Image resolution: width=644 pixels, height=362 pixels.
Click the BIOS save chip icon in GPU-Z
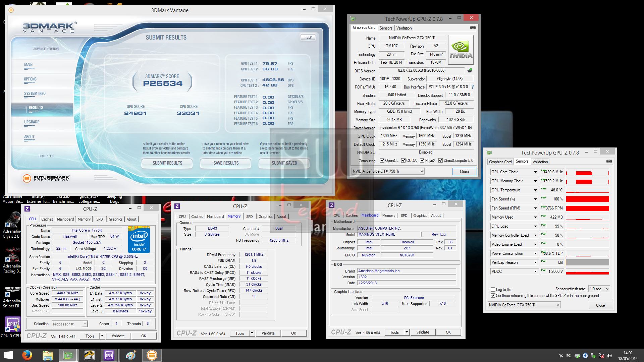470,70
